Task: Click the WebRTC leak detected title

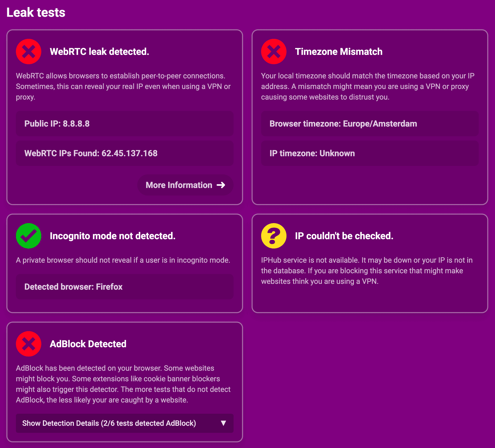Action: (x=100, y=52)
